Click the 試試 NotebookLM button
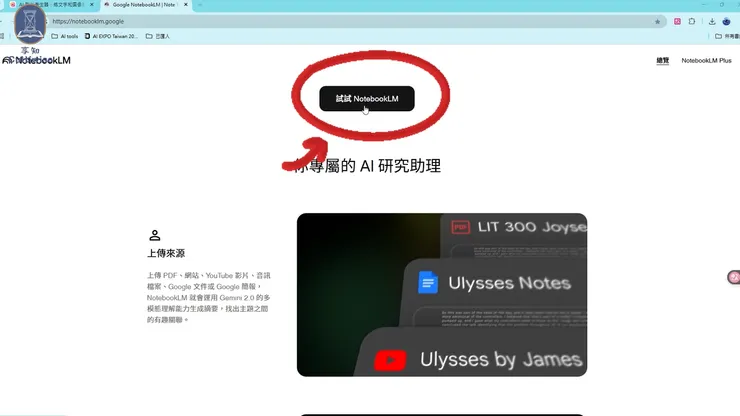The height and width of the screenshot is (416, 740). [x=367, y=99]
